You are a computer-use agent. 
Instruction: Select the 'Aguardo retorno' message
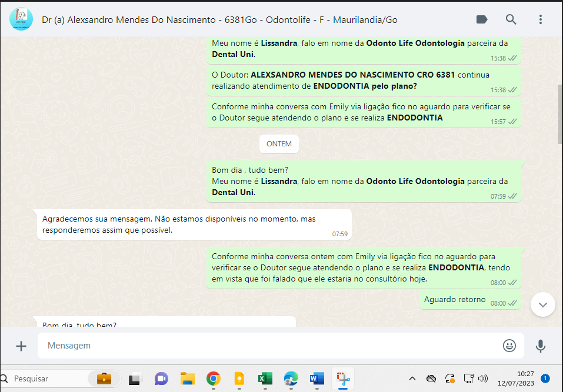click(x=470, y=300)
